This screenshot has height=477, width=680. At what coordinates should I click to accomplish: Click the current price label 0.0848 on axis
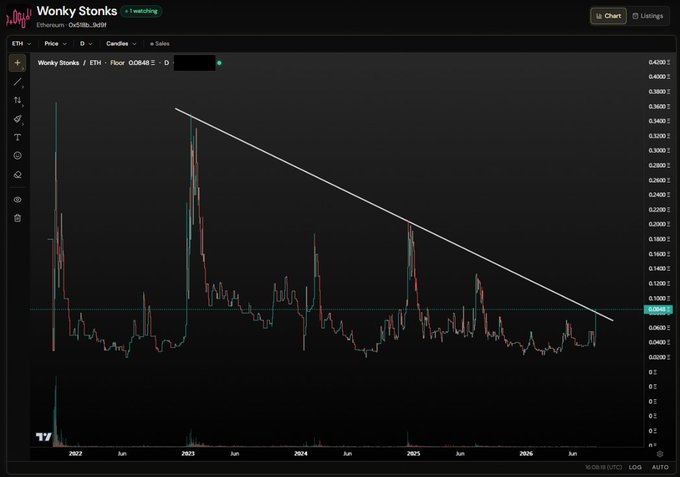(x=658, y=309)
